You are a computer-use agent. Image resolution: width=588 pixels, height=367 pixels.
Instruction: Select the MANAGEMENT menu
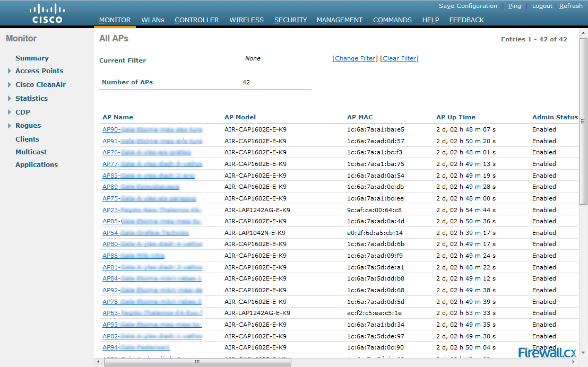340,20
